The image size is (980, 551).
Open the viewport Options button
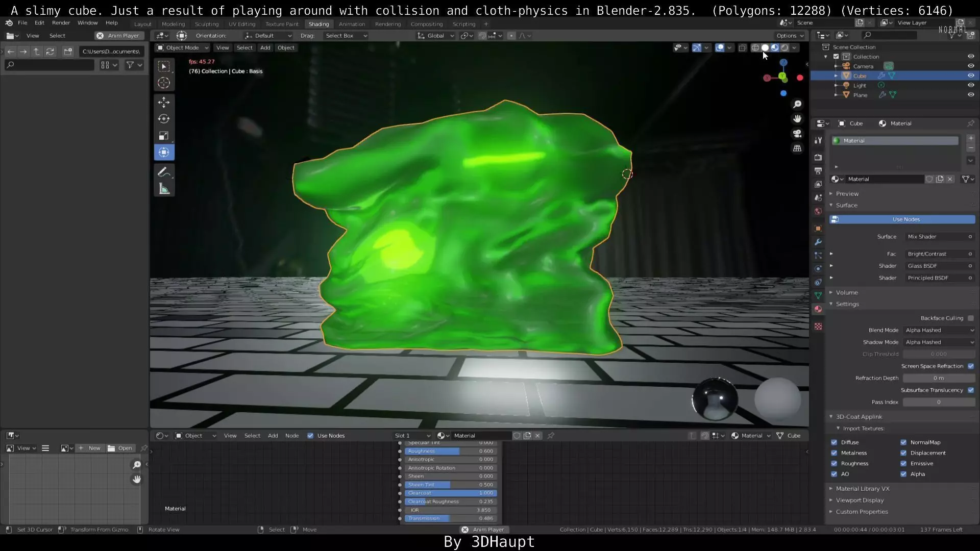coord(790,36)
